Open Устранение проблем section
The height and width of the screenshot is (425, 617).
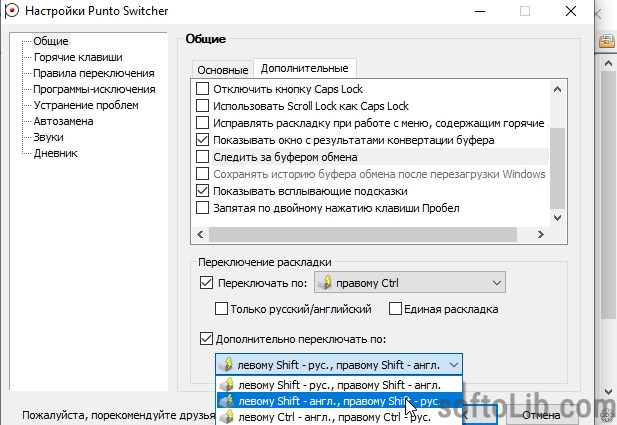86,105
